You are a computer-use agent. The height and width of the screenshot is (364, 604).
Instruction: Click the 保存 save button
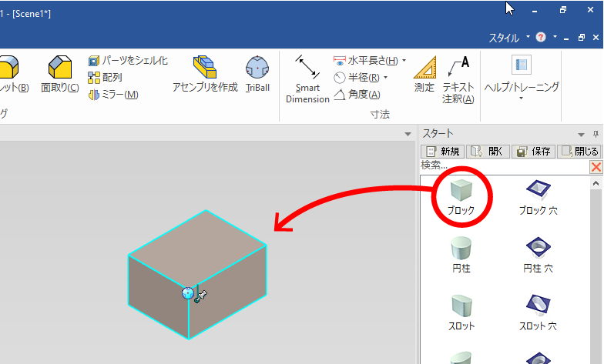pyautogui.click(x=533, y=152)
